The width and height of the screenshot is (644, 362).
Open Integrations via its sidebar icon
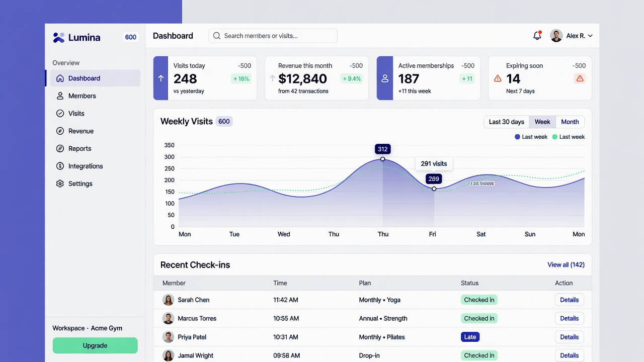point(60,166)
